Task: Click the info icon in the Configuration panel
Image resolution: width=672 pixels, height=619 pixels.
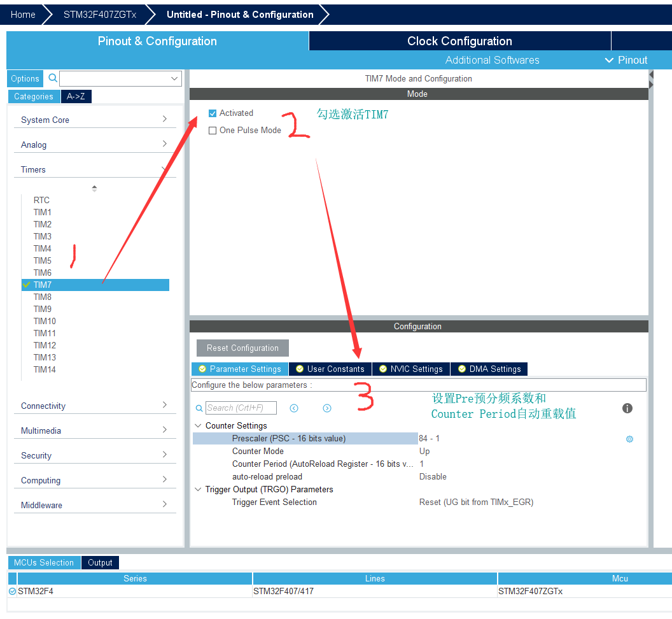Action: 627,408
